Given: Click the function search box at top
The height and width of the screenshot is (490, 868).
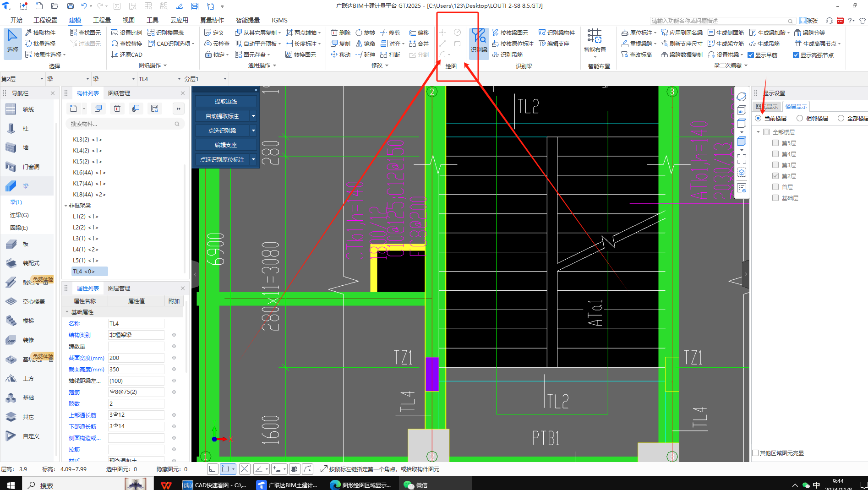Looking at the screenshot, I should point(722,21).
